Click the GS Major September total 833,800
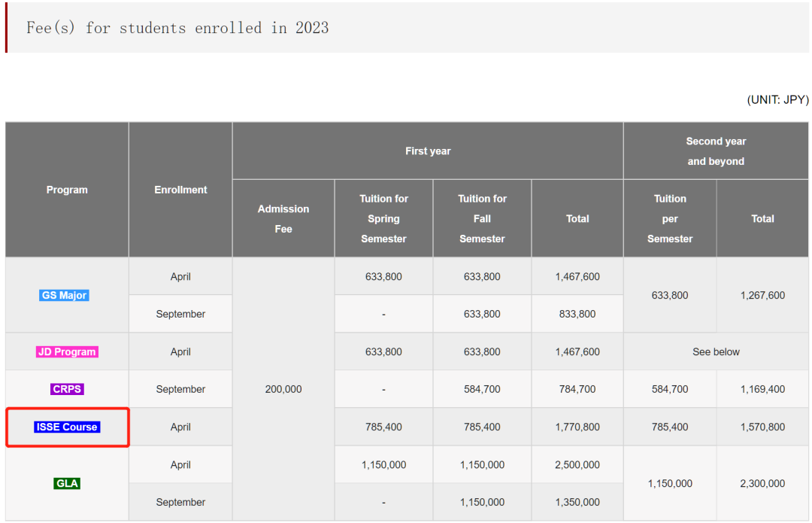Image resolution: width=812 pixels, height=523 pixels. click(x=577, y=315)
